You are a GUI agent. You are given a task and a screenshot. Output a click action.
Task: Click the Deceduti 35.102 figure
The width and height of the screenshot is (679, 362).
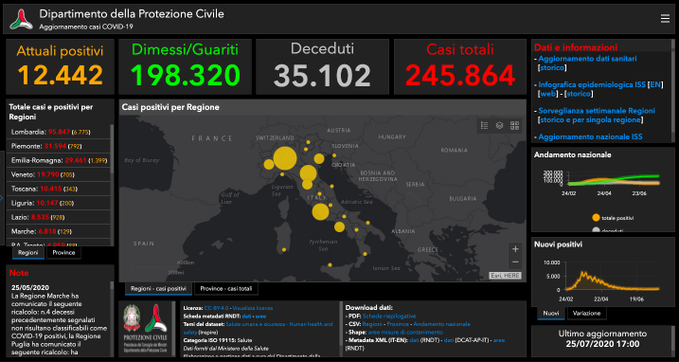point(322,75)
